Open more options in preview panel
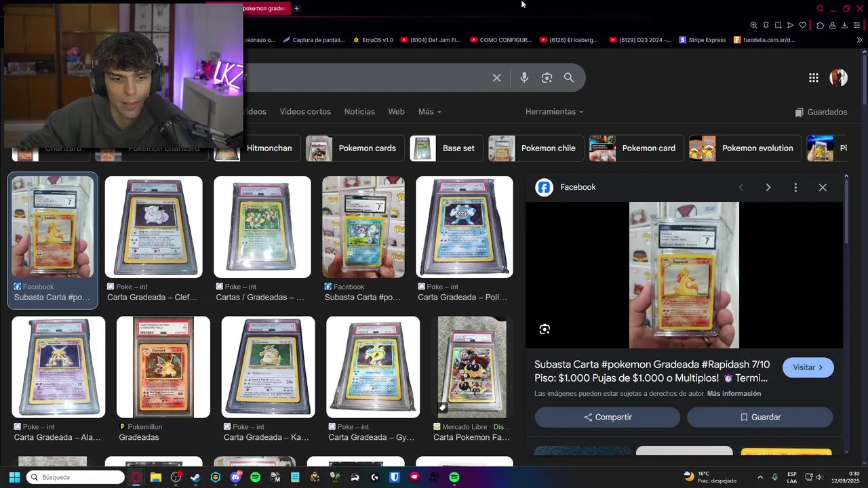 [795, 188]
